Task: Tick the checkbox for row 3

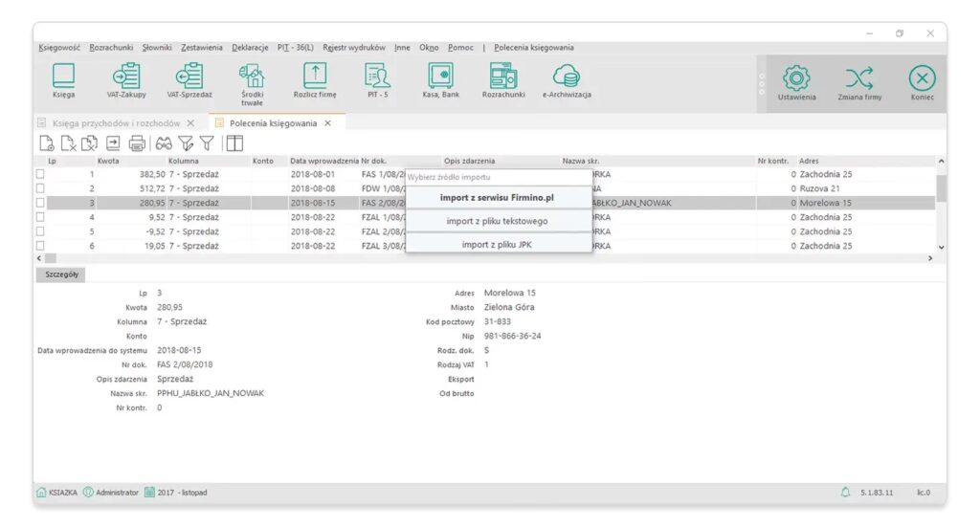Action: [x=40, y=203]
